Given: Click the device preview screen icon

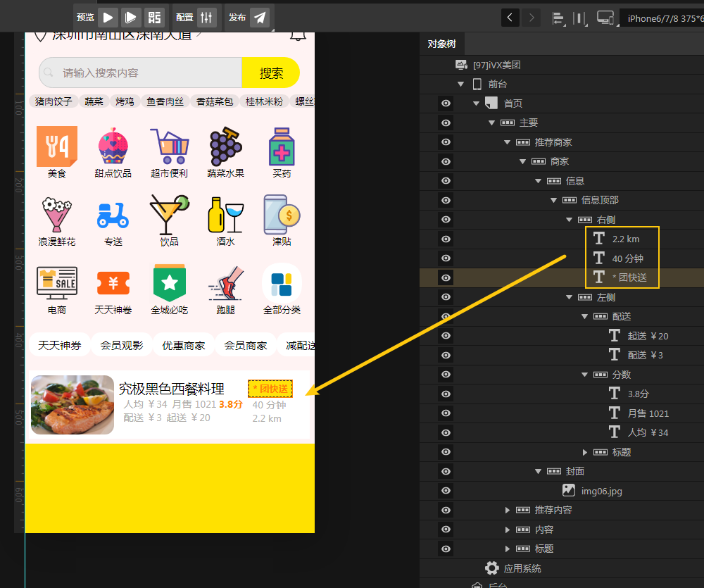Looking at the screenshot, I should [x=605, y=18].
